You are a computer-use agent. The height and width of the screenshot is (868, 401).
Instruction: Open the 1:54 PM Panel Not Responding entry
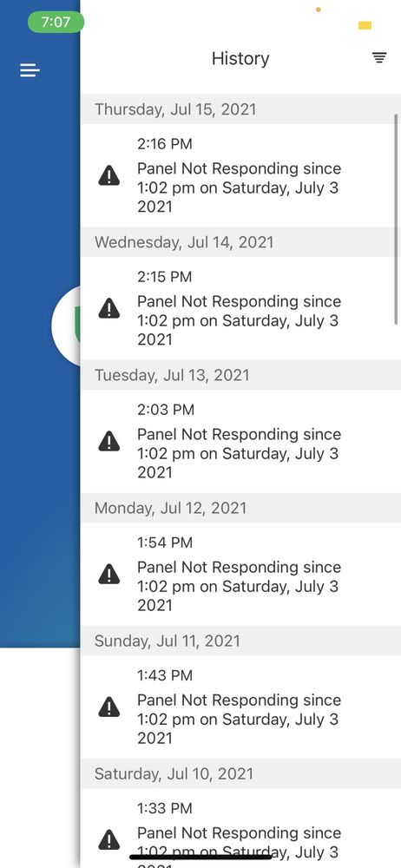(241, 574)
